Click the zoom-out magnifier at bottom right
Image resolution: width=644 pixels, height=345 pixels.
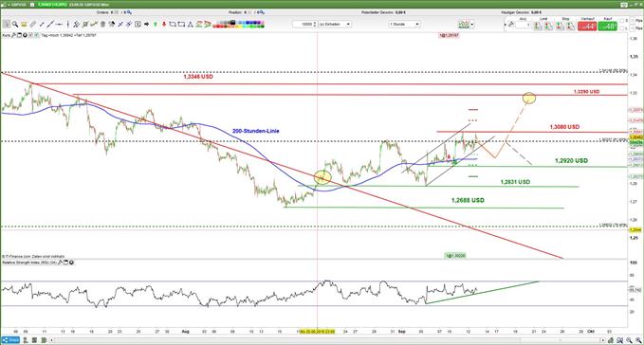629,340
